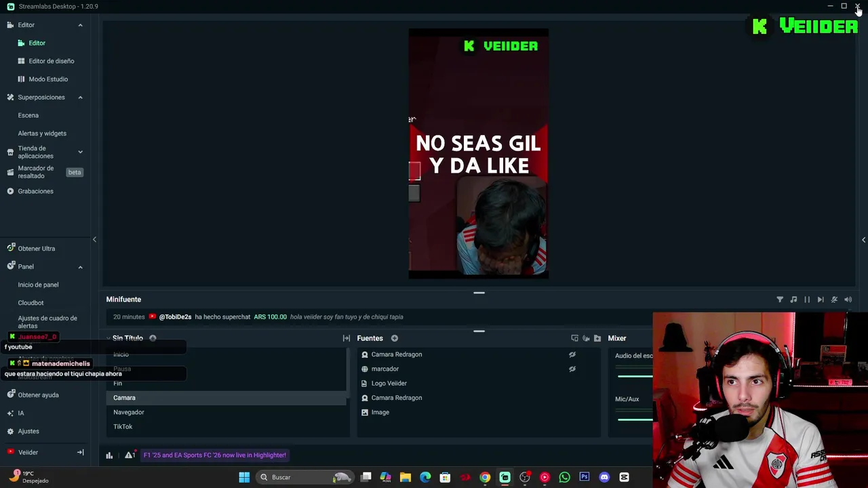Open the Editor de diseño page
The height and width of the screenshot is (488, 868).
(52, 61)
